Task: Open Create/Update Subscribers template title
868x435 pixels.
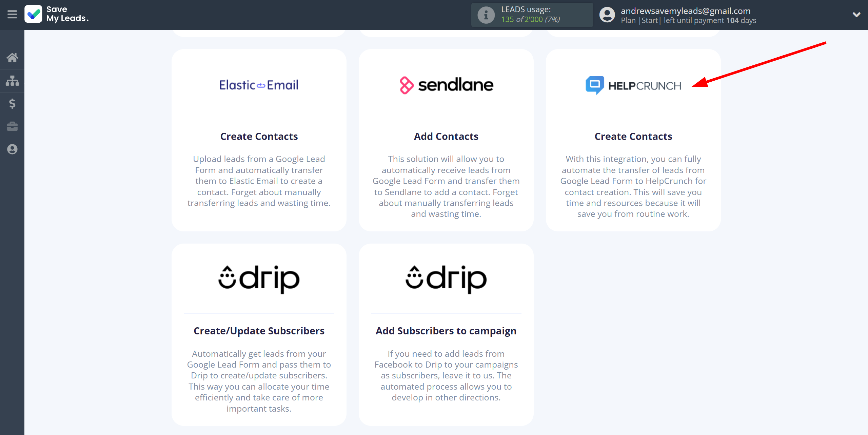Action: pyautogui.click(x=259, y=331)
